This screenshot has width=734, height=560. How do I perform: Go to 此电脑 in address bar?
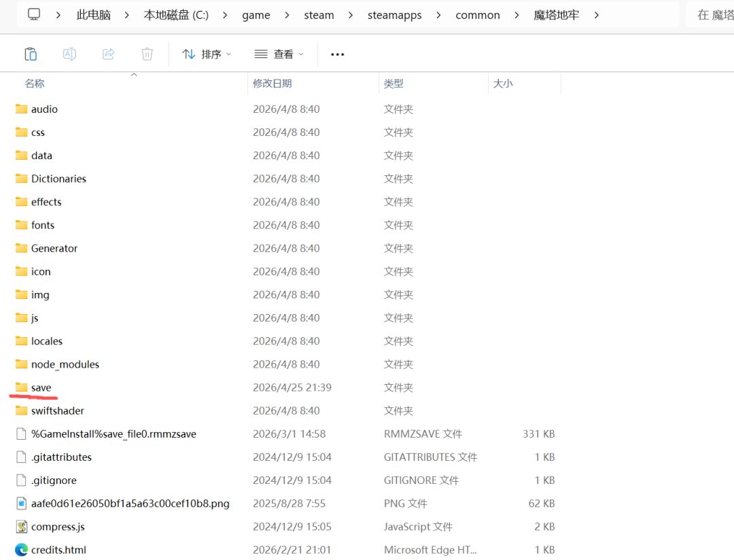[x=94, y=15]
